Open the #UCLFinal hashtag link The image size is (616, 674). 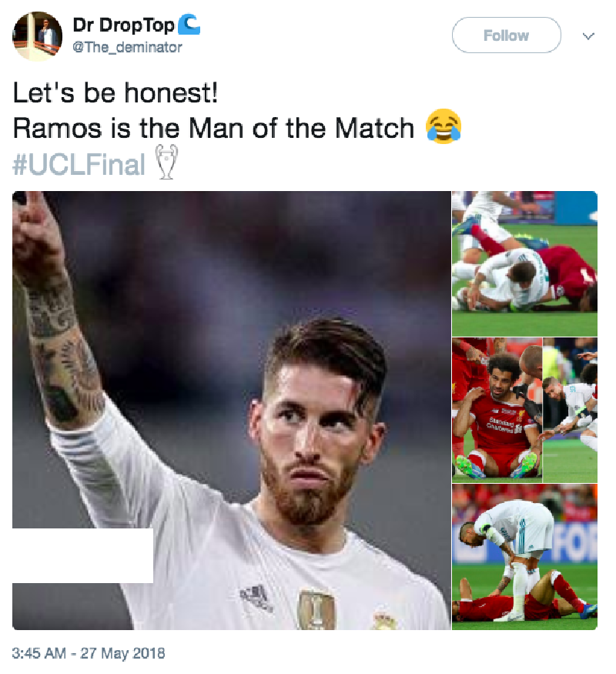click(79, 163)
